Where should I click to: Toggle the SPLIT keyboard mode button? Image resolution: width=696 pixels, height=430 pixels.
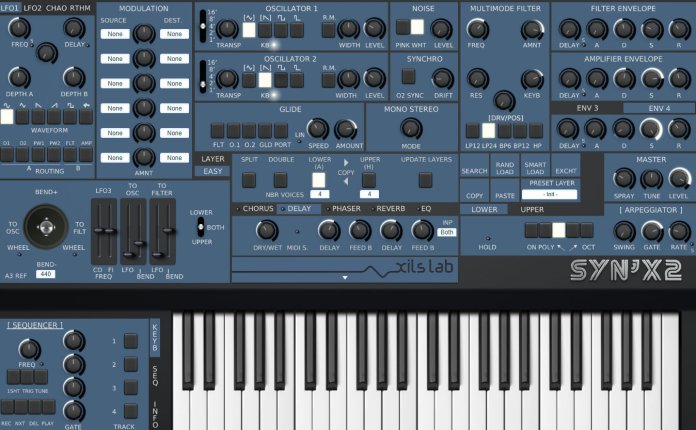coord(249,179)
